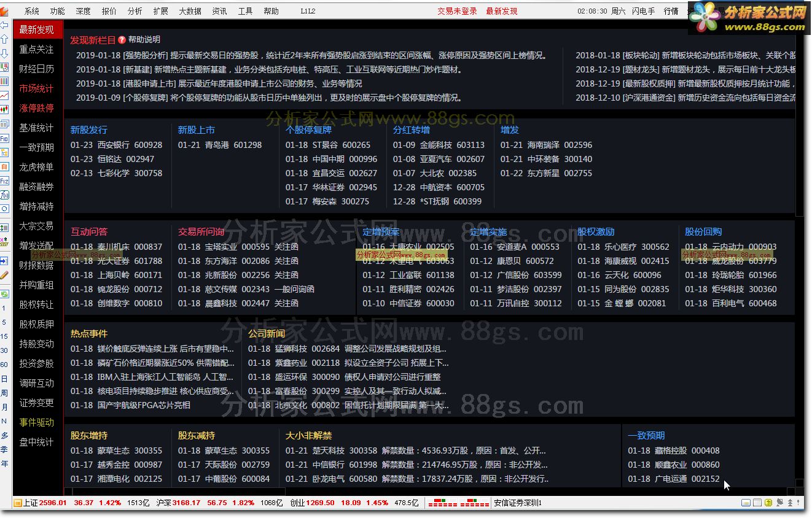Select the 日 daily period button

click(4, 379)
